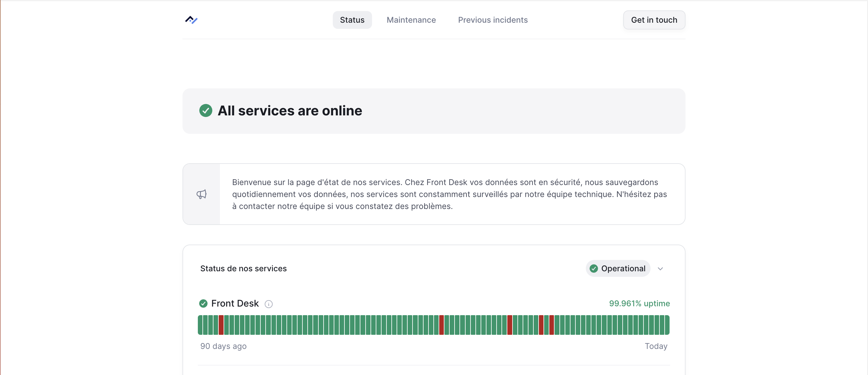Viewport: 868px width, 375px height.
Task: Select the All services are online heading
Action: pyautogui.click(x=290, y=110)
